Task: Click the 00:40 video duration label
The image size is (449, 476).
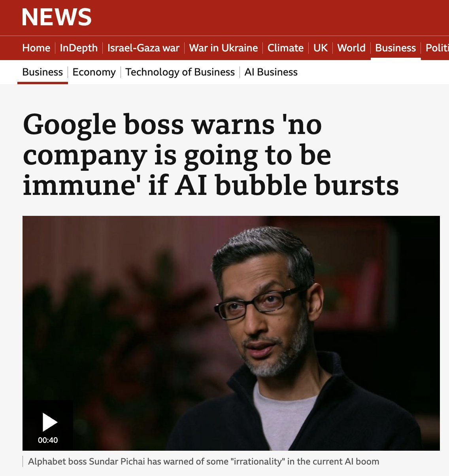Action: coord(48,440)
